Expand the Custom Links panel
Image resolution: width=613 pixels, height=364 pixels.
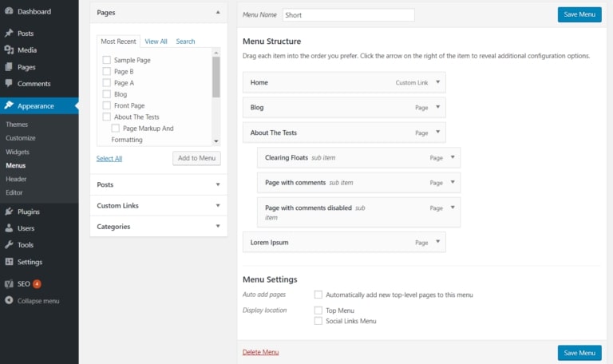point(218,205)
